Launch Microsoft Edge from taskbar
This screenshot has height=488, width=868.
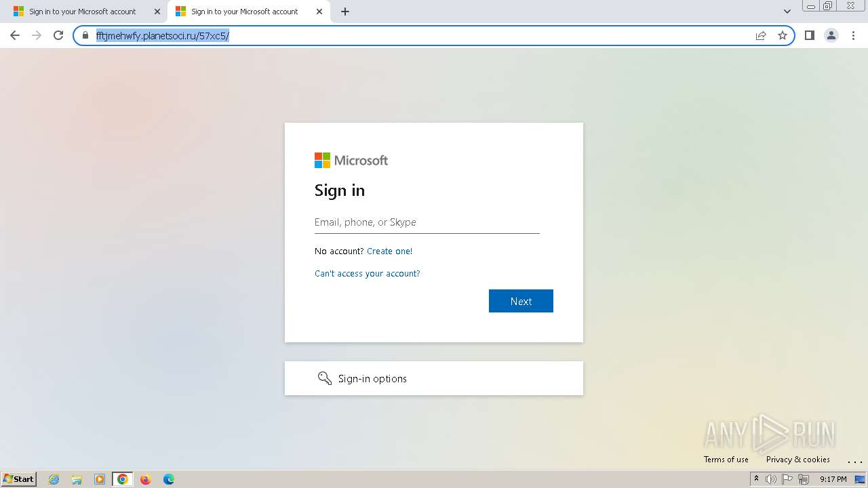coord(168,479)
